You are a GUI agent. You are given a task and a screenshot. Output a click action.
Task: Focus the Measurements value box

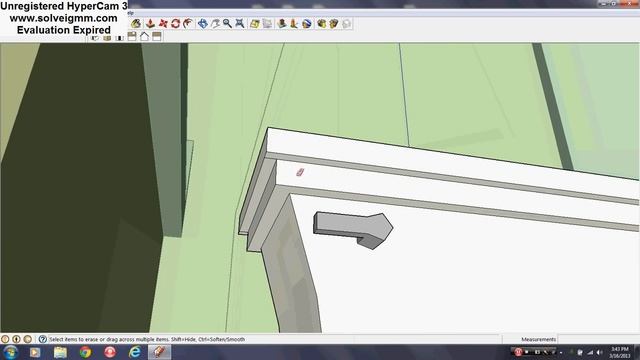click(598, 339)
